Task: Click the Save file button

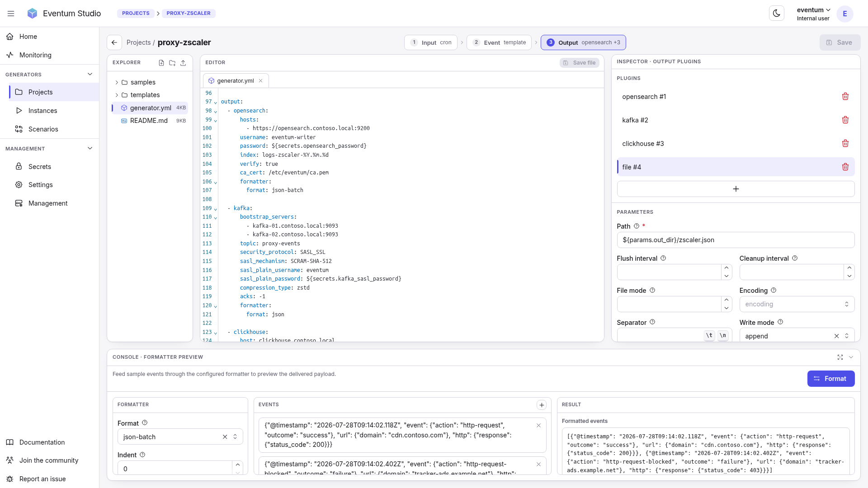Action: 579,63
